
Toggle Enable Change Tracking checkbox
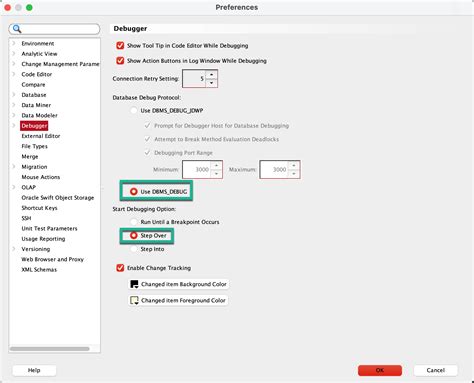click(x=120, y=268)
